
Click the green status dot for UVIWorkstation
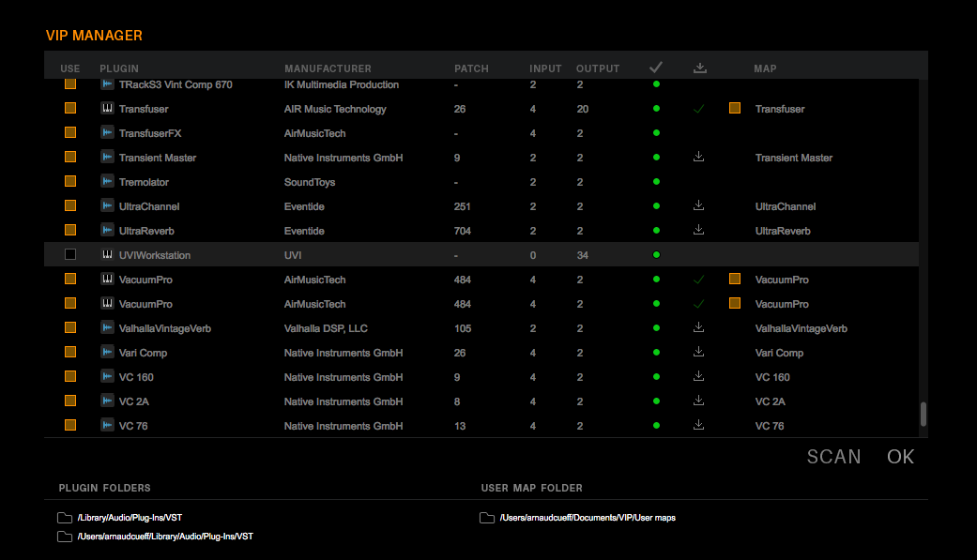(x=656, y=255)
